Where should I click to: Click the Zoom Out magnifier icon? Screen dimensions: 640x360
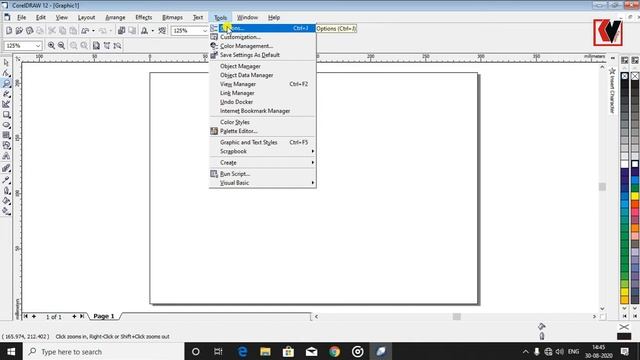(61, 46)
